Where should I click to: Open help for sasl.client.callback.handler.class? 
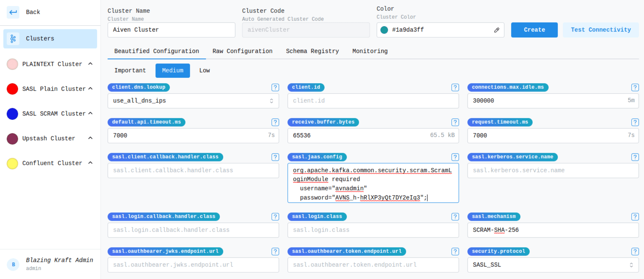tap(275, 157)
